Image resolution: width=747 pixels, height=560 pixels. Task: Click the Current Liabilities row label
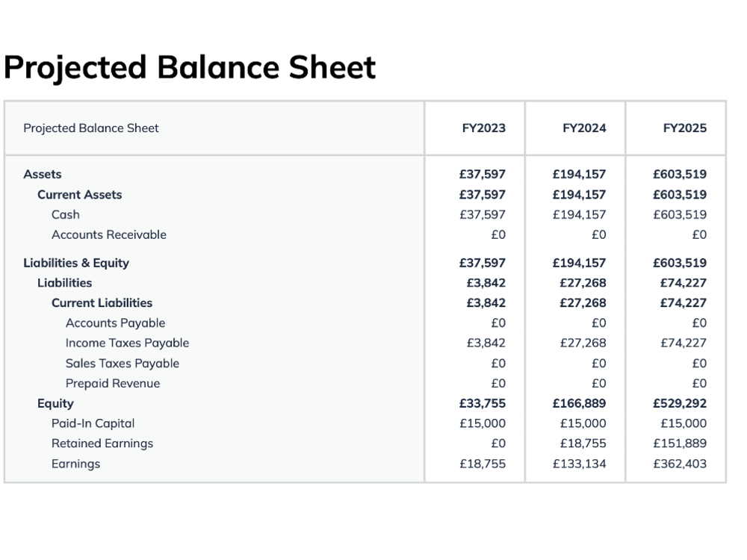102,303
